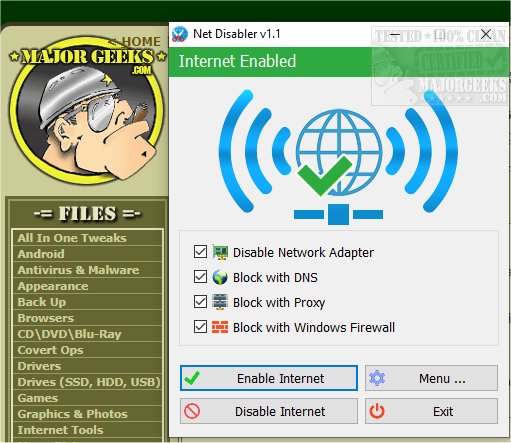This screenshot has height=443, width=511.
Task: Click the Disable Internet button
Action: tap(269, 411)
